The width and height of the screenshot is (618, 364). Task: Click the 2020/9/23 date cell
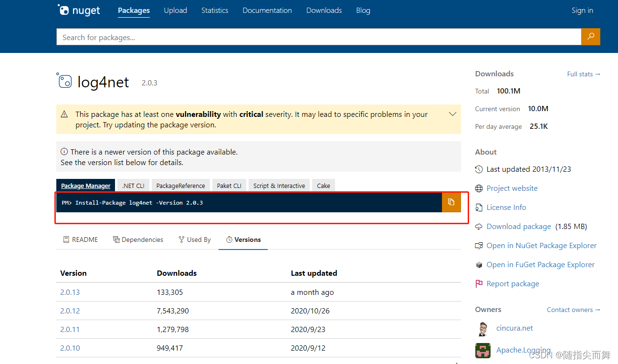(308, 329)
